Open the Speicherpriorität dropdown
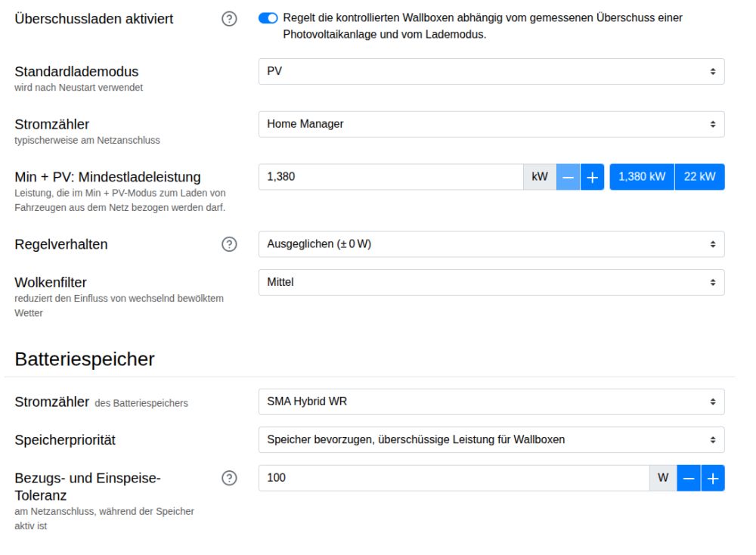756x555 pixels. (x=491, y=439)
